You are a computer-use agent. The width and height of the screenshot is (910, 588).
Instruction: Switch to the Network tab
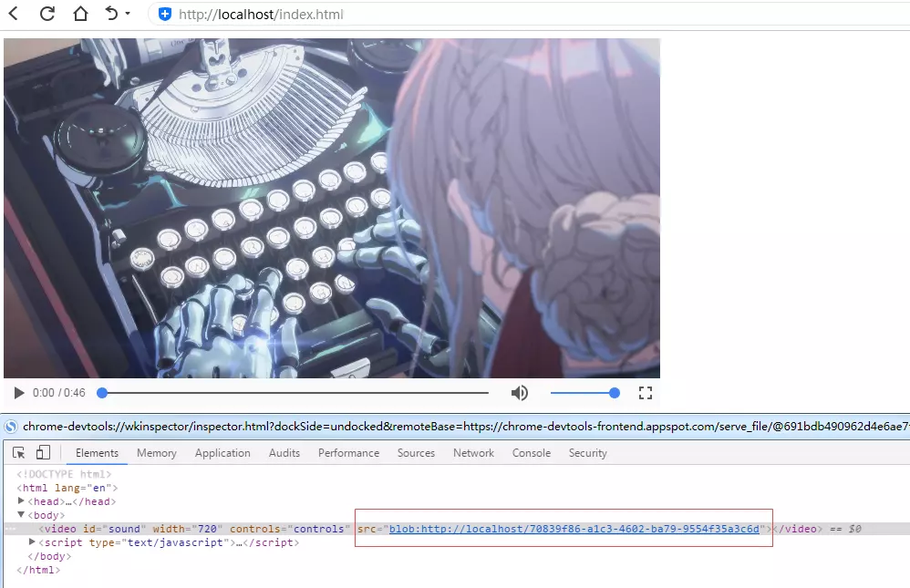[x=473, y=452]
